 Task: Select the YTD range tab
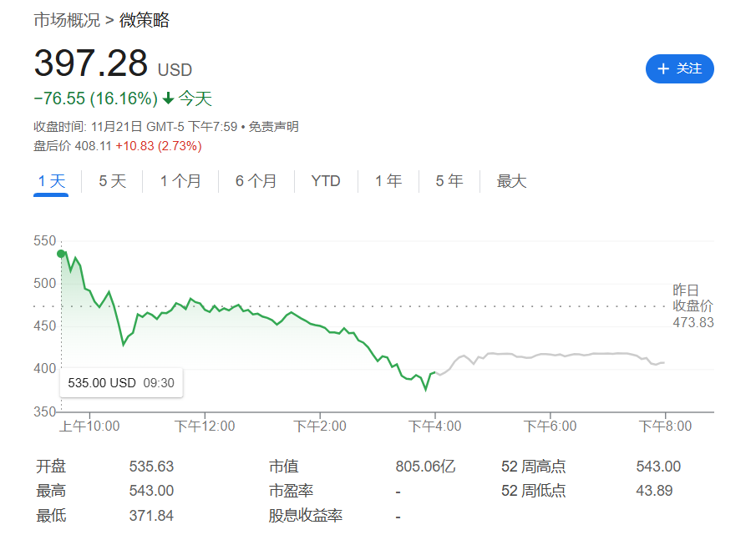click(x=326, y=181)
